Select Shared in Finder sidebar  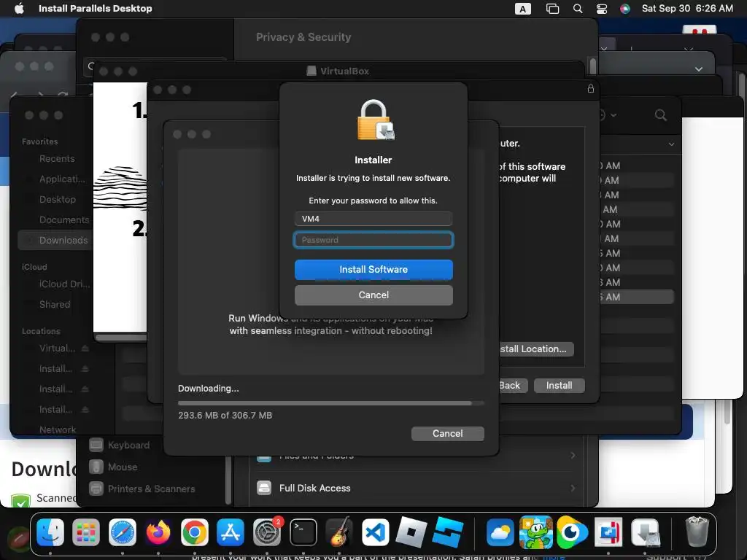coord(54,304)
